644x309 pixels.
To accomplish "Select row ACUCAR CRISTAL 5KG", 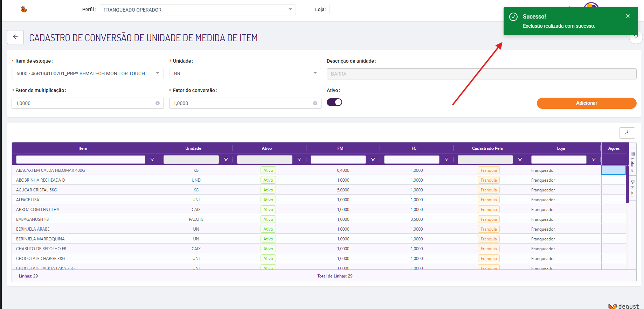I will click(319, 190).
